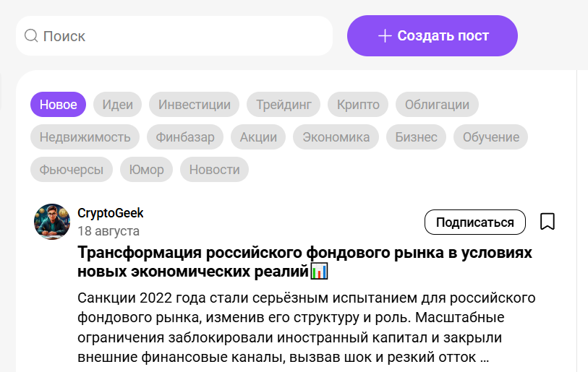Image resolution: width=588 pixels, height=372 pixels.
Task: Open the Фьючерсы category
Action: (x=71, y=170)
